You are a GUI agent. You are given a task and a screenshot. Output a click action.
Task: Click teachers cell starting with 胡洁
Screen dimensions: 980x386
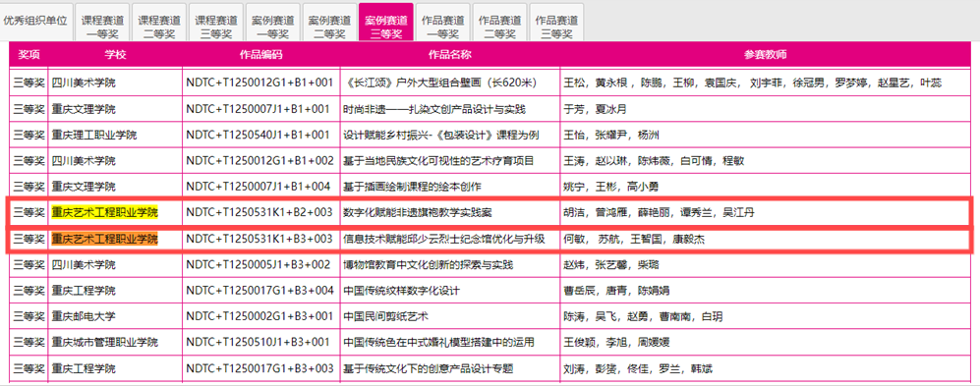659,213
